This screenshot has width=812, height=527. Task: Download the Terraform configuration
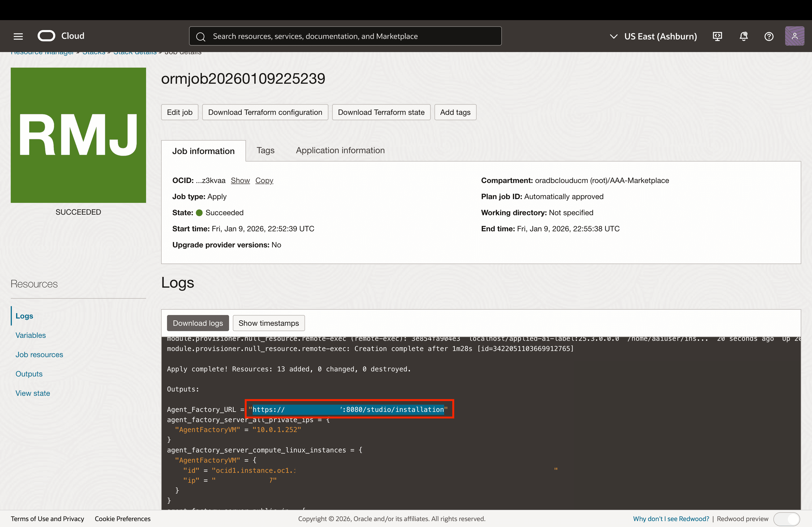coord(265,112)
